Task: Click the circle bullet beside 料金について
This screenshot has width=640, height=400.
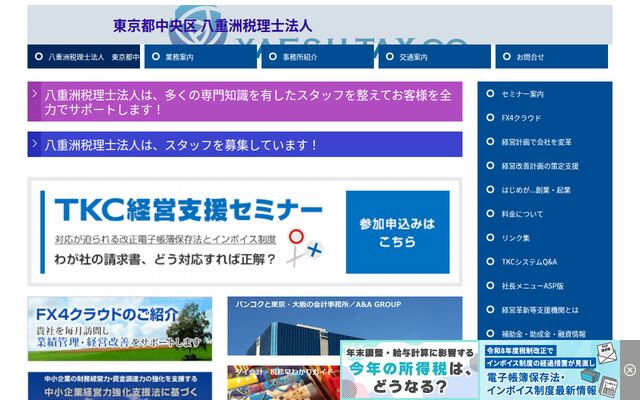Action: click(x=490, y=213)
